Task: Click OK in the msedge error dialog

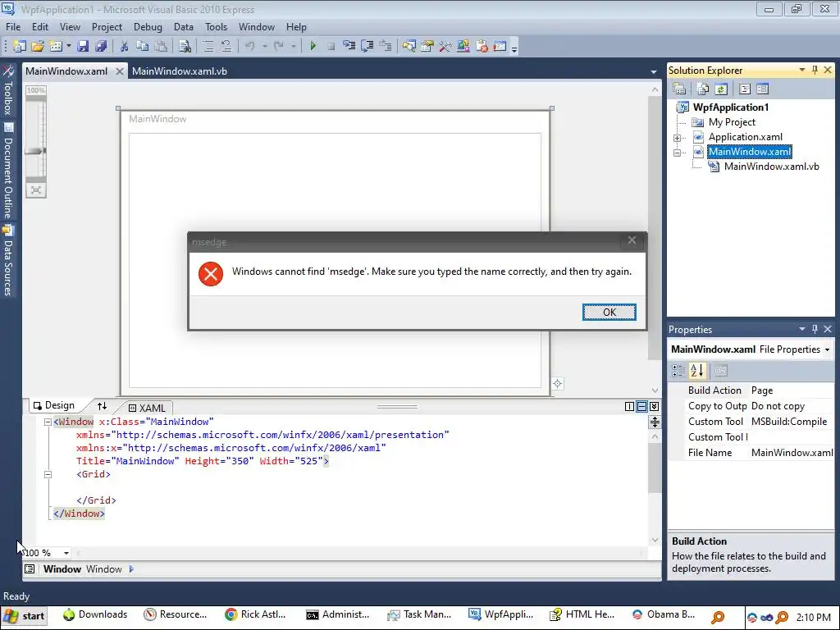Action: 609,313
